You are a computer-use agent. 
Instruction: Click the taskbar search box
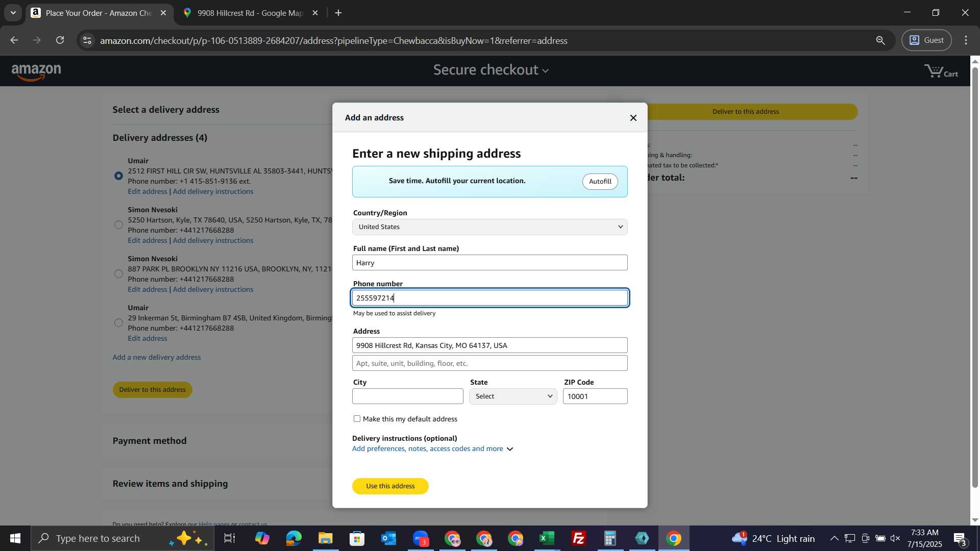122,539
